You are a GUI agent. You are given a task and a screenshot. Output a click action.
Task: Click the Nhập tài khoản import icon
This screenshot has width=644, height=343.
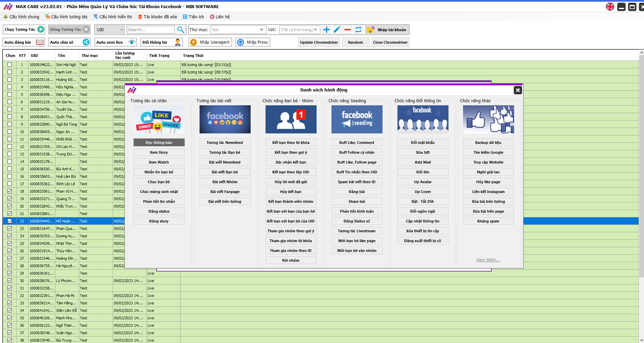tap(371, 30)
